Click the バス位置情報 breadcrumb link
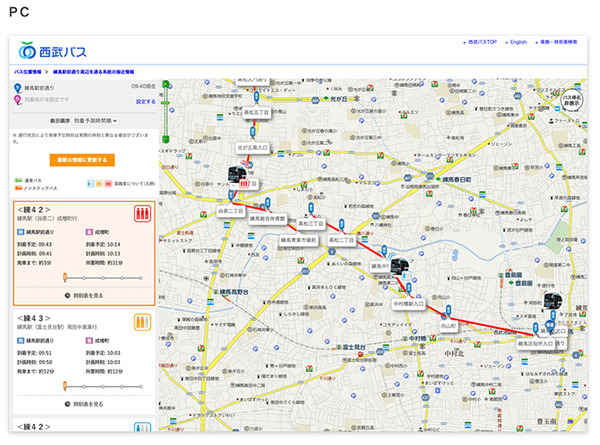The image size is (600, 445). (x=28, y=73)
